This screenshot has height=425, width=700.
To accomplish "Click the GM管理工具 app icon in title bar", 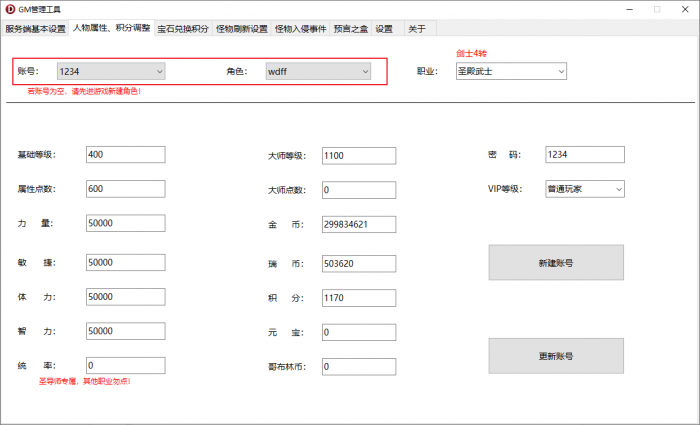I will click(x=10, y=9).
